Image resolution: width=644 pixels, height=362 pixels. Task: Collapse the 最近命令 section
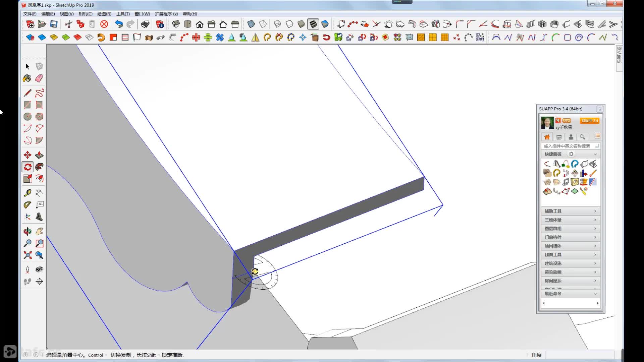pyautogui.click(x=595, y=294)
